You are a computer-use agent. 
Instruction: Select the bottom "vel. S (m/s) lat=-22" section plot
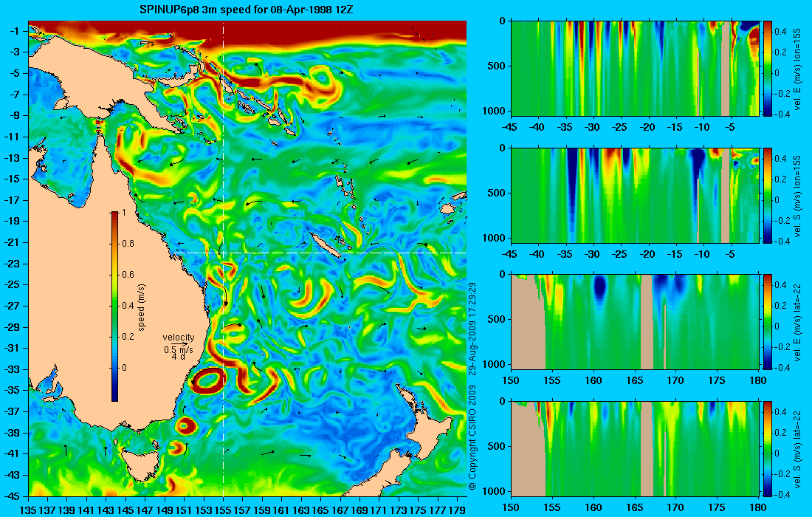click(x=636, y=448)
